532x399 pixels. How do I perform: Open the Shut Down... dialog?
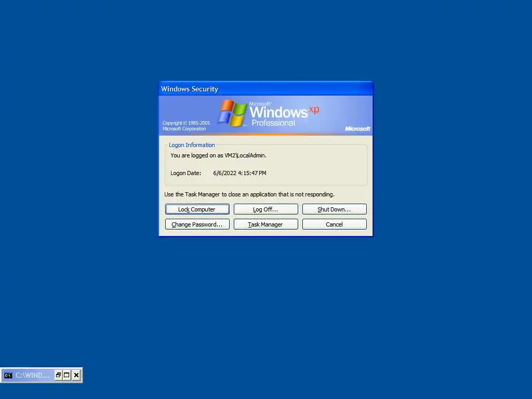pyautogui.click(x=334, y=209)
